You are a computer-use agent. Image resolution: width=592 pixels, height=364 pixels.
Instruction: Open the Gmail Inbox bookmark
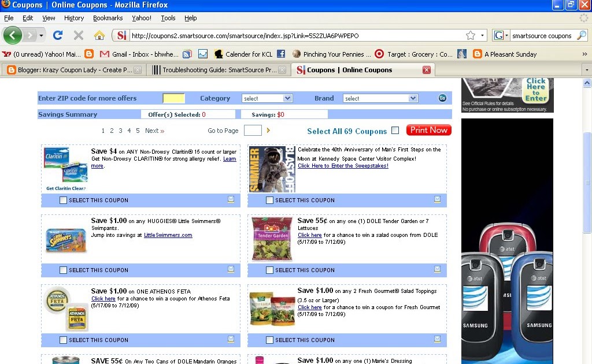click(x=139, y=54)
